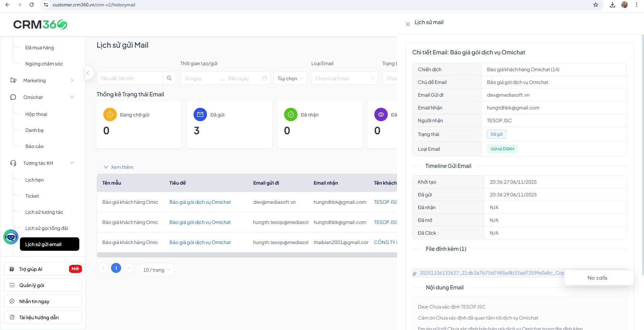This screenshot has height=330, width=644.
Task: Open Hộp thoại in sidebar
Action: pos(36,114)
